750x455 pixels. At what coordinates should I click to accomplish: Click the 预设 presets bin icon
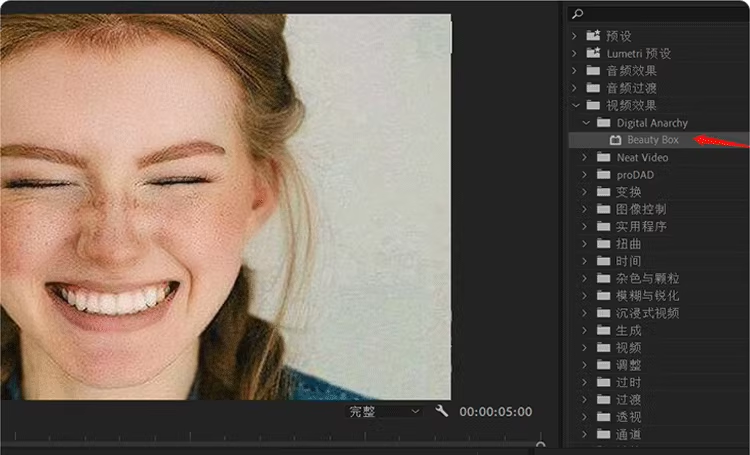(594, 36)
